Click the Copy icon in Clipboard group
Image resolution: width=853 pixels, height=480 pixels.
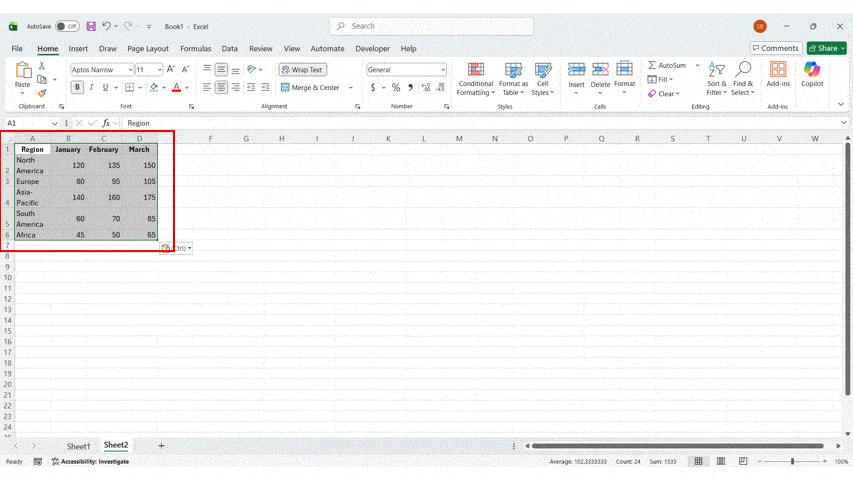point(42,79)
